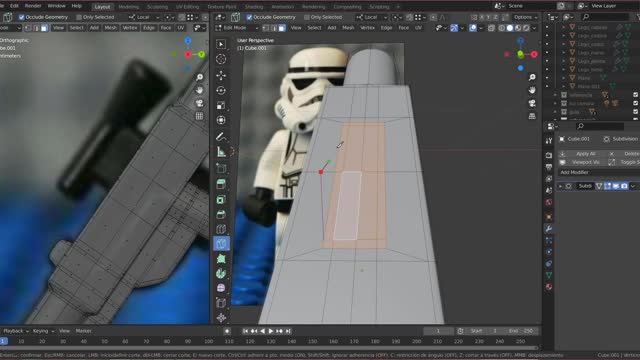Screen dimensions: 640x360
Task: Click the Apply All button
Action: coord(581,153)
